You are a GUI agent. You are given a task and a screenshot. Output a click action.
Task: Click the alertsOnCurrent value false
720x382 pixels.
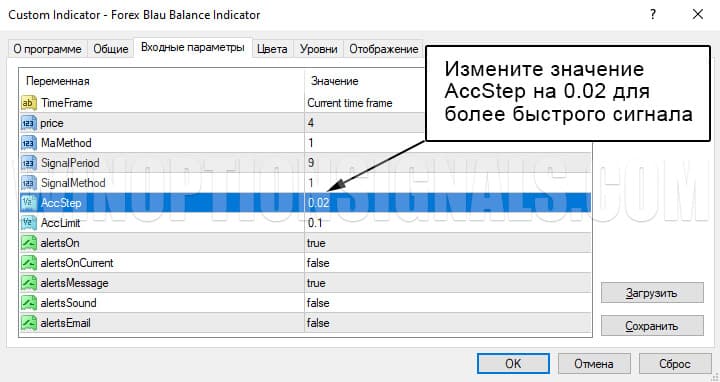click(318, 263)
